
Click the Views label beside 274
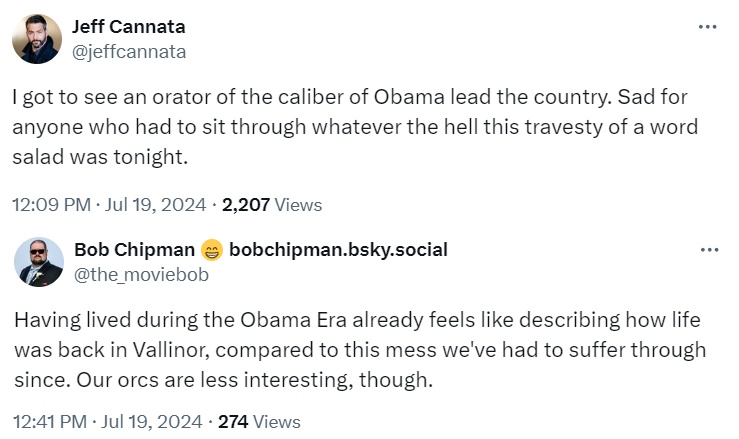click(x=276, y=421)
